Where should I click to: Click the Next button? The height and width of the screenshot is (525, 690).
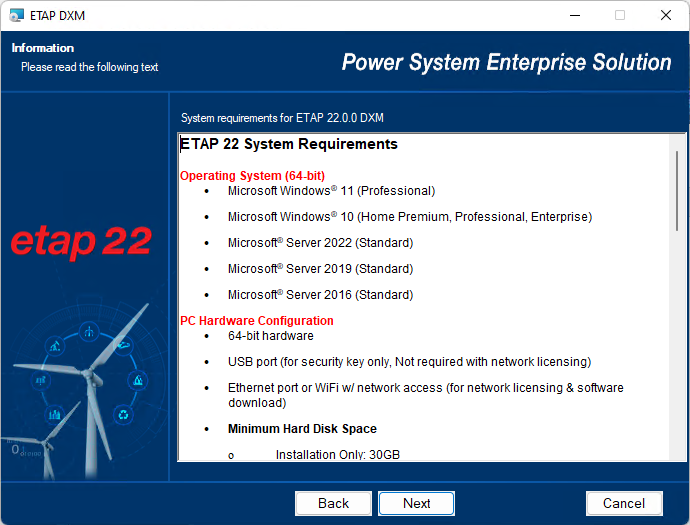tap(416, 503)
